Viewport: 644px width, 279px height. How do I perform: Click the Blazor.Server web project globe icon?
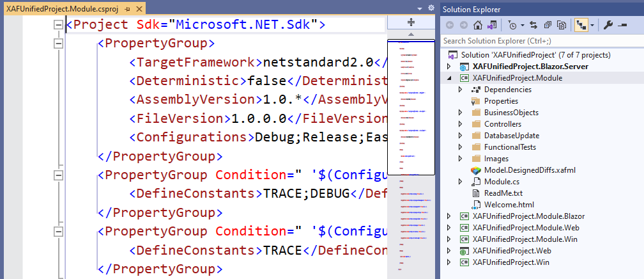click(x=464, y=67)
